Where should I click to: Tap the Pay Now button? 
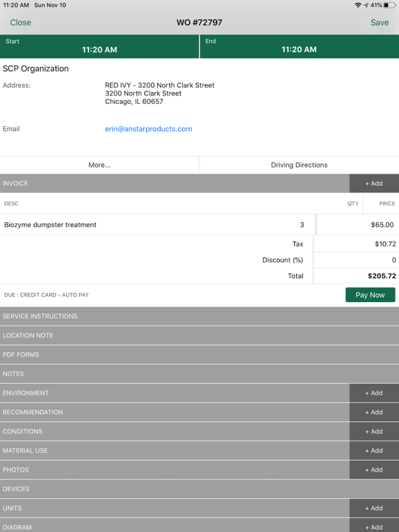pyautogui.click(x=370, y=295)
